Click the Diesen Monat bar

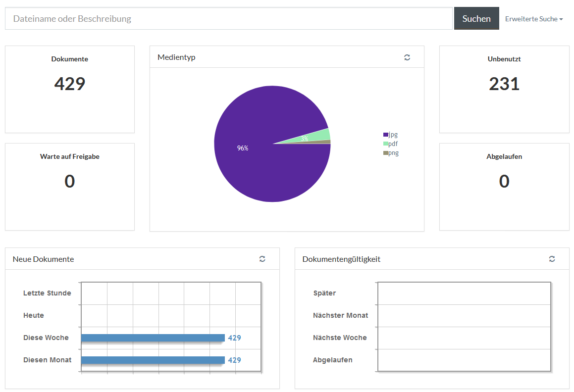click(x=153, y=360)
